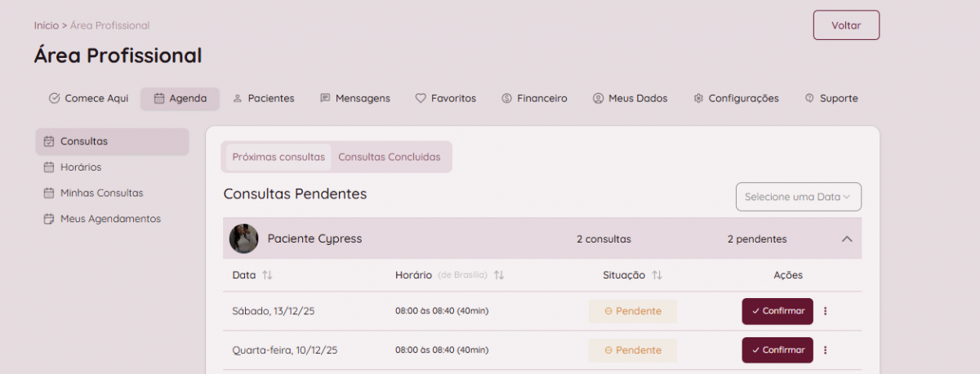Click the Situação column sort icon
Image resolution: width=980 pixels, height=374 pixels.
coord(657,275)
